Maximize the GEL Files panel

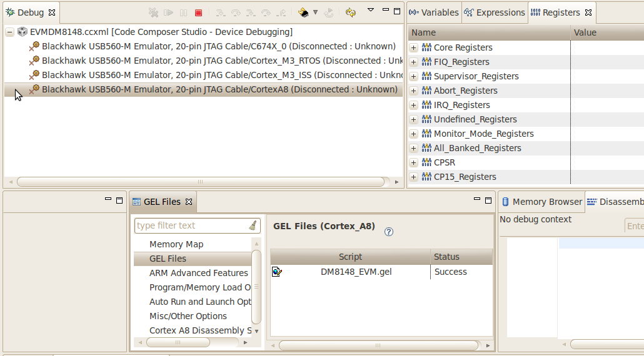click(x=488, y=200)
